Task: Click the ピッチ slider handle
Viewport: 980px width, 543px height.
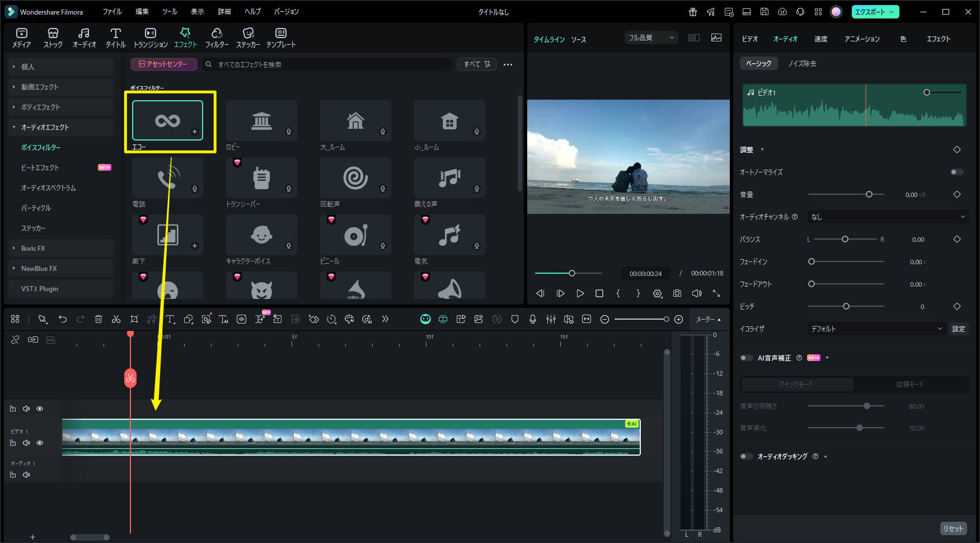Action: coord(846,306)
